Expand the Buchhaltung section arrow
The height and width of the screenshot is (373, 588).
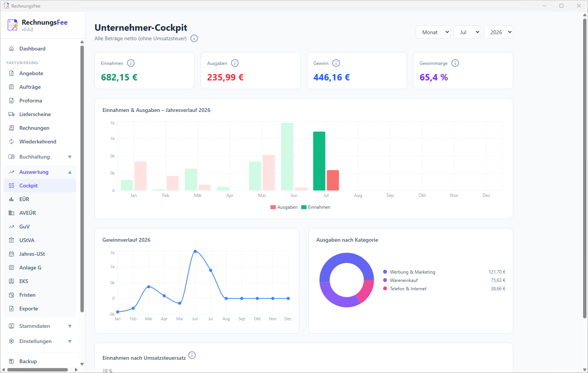click(x=70, y=157)
